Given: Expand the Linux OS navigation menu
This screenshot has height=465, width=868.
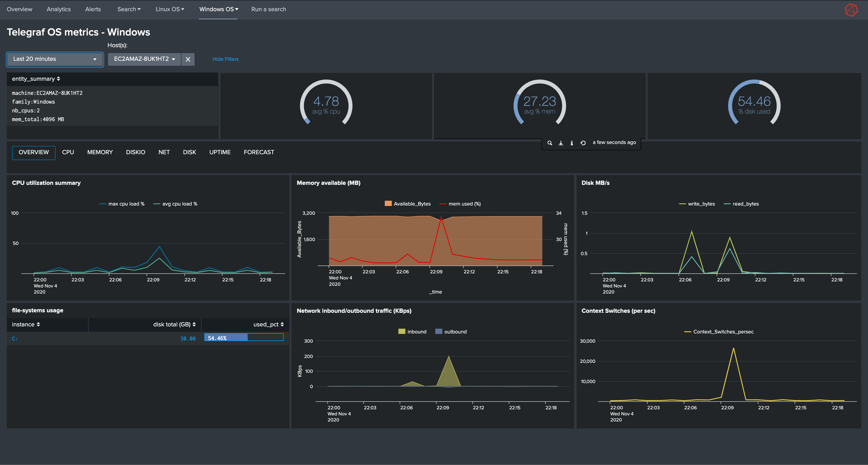Looking at the screenshot, I should (170, 9).
